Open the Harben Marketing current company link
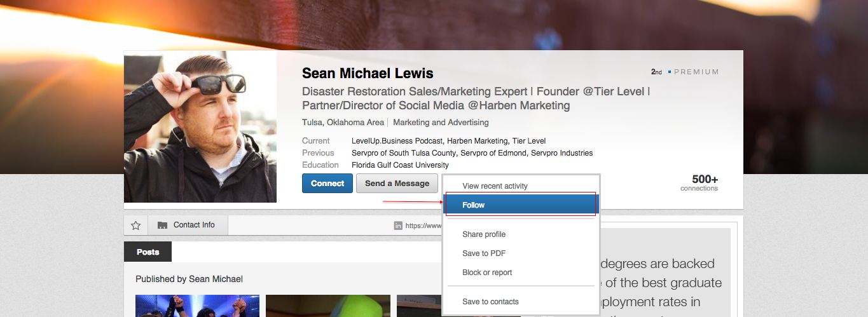This screenshot has height=317, width=868. point(478,141)
